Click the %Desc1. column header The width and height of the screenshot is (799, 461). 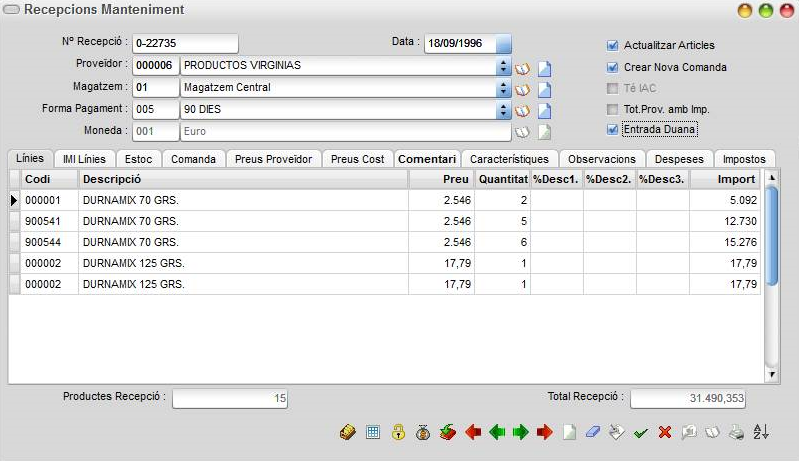[556, 179]
